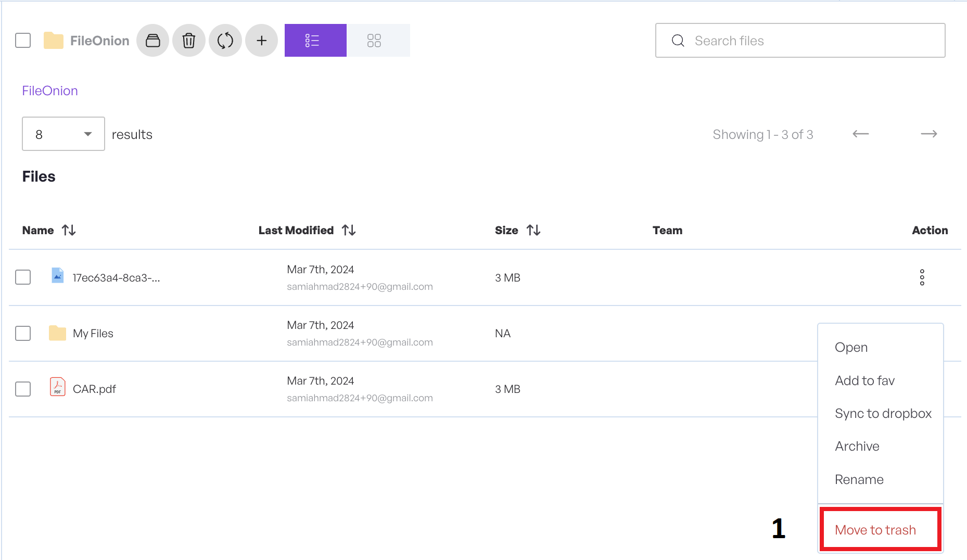967x560 pixels.
Task: Open the results-per-page dropdown
Action: (x=63, y=134)
